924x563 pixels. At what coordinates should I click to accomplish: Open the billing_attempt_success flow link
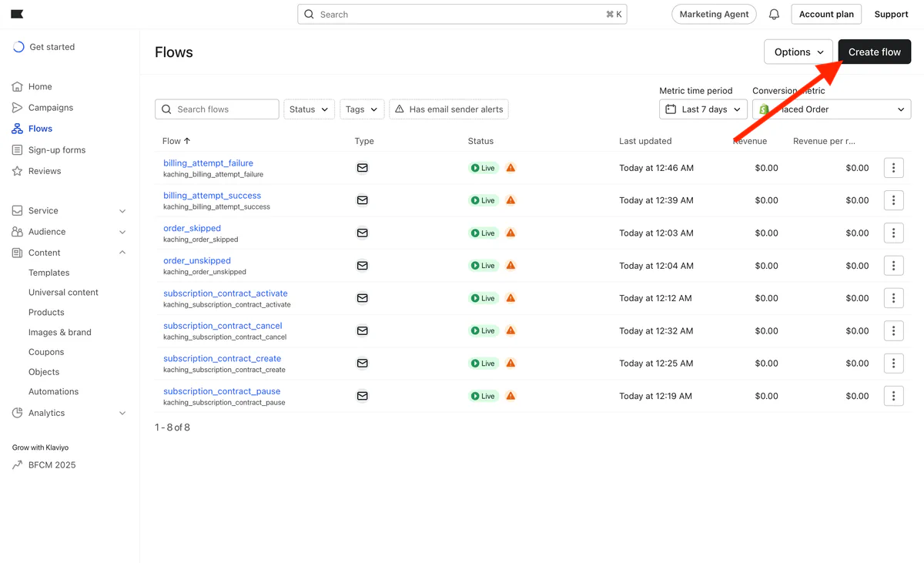(x=212, y=196)
